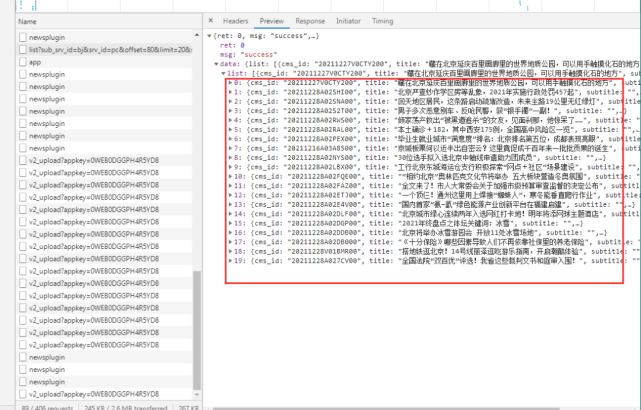Expand list item 2 in the JSON tree

[x=231, y=101]
